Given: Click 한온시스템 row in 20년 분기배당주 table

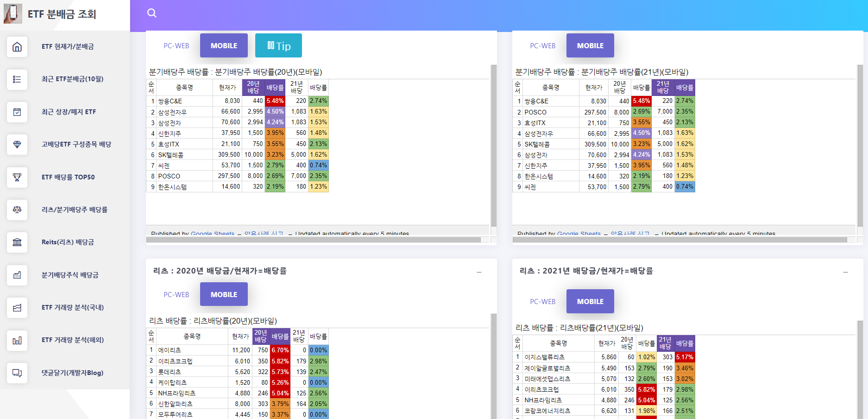Looking at the screenshot, I should coord(237,187).
